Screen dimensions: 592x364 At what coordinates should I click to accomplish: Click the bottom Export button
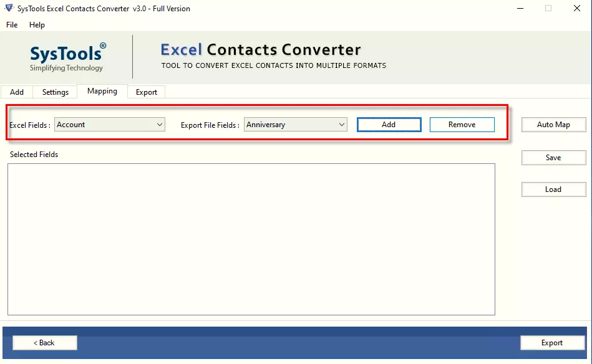coord(552,343)
